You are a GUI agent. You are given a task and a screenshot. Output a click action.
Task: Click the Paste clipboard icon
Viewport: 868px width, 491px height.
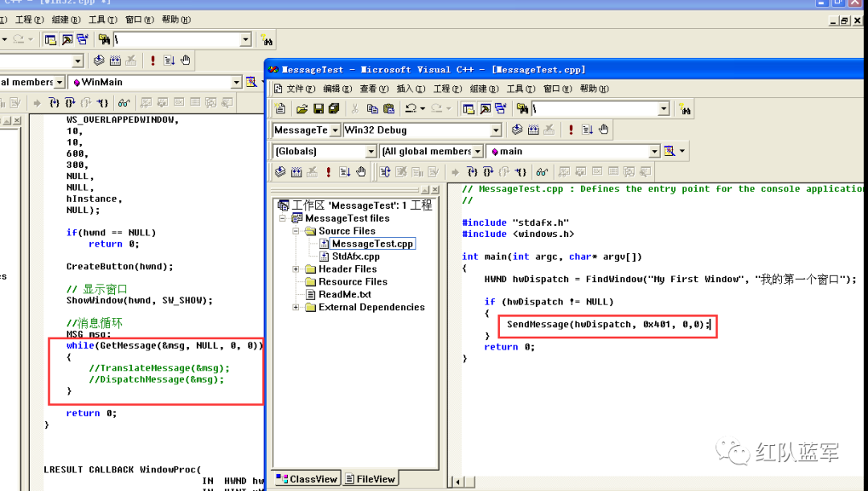click(x=389, y=109)
